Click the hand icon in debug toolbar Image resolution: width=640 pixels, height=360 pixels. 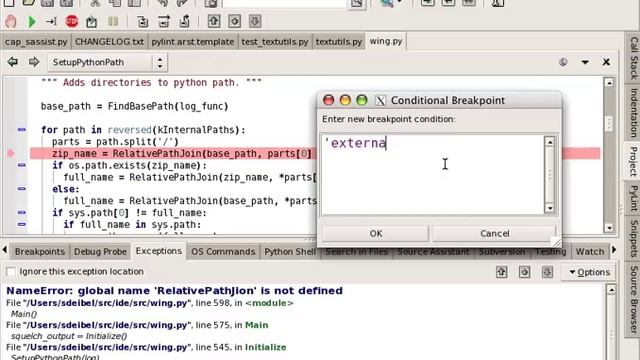point(11,21)
